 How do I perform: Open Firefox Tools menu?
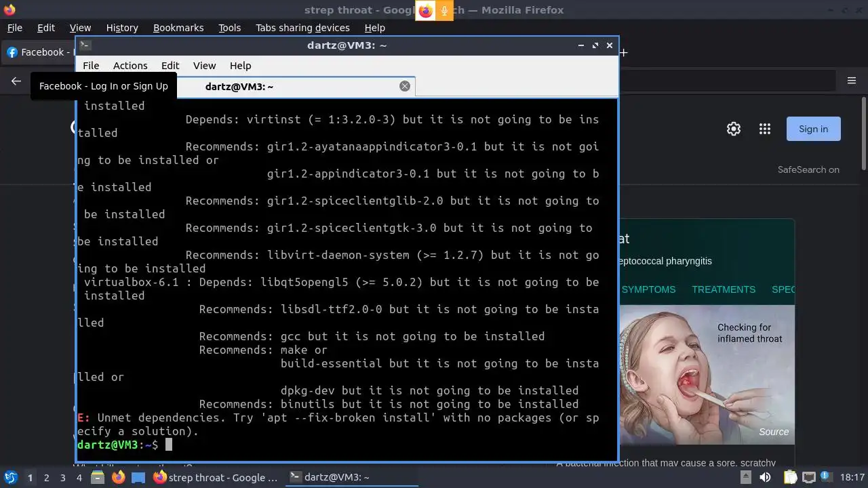pyautogui.click(x=229, y=28)
